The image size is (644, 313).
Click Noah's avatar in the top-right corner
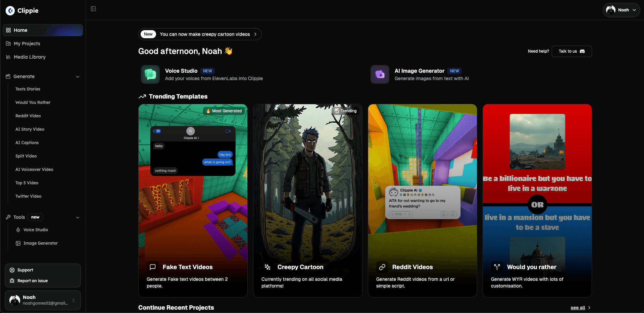click(x=611, y=10)
